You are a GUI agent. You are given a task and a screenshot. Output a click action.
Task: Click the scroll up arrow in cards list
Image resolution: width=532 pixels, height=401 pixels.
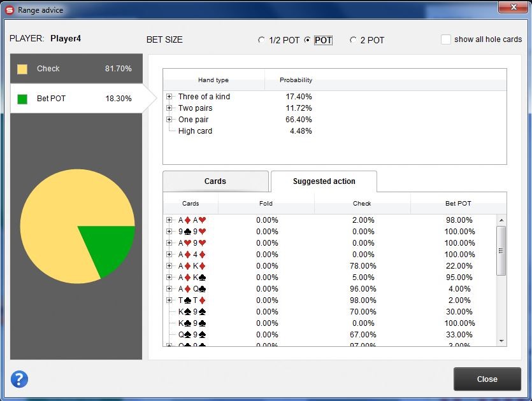[501, 220]
